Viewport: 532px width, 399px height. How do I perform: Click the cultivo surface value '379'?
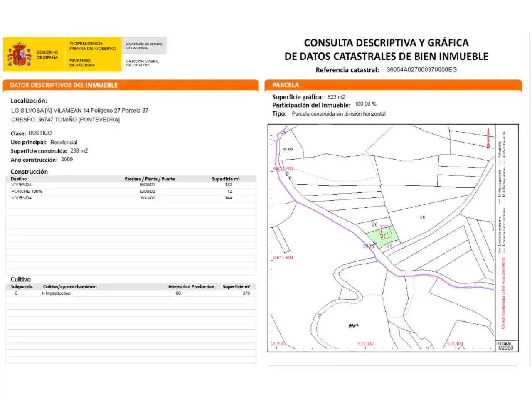tap(246, 293)
